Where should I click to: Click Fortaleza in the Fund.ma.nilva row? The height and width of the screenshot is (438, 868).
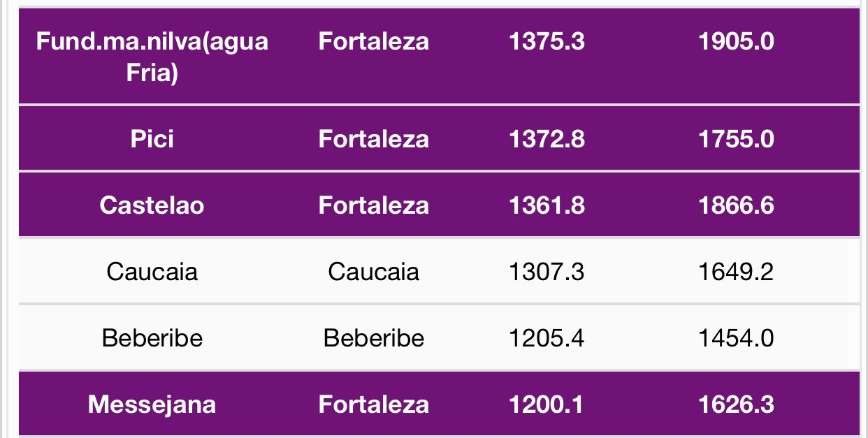point(373,42)
